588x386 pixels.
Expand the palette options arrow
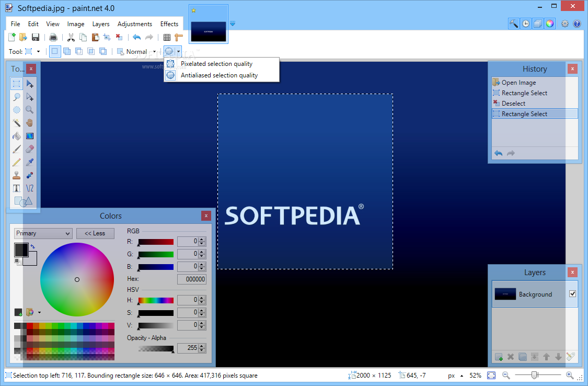(39, 312)
